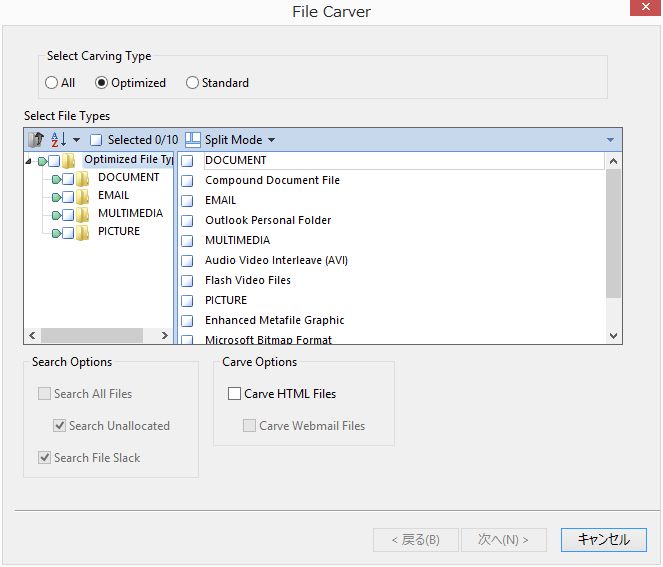
Task: Click the PICTURE folder icon in tree
Action: [82, 233]
